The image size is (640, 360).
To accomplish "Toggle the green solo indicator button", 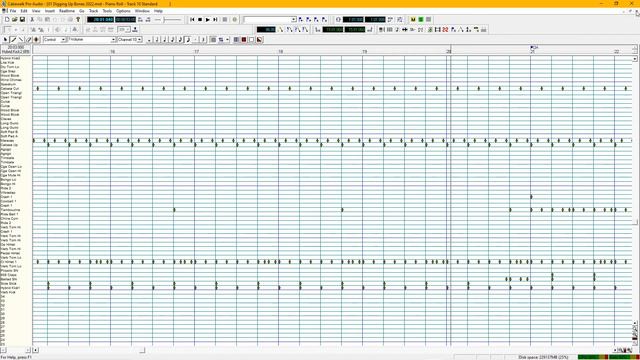I will [421, 20].
